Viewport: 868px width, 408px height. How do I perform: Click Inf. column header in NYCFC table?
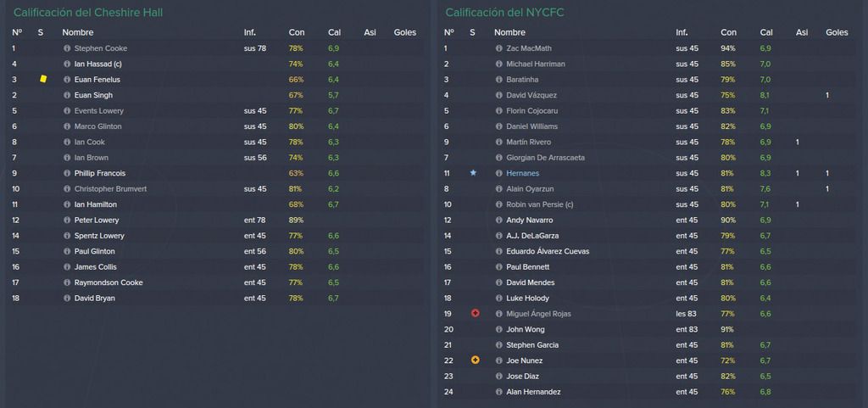(682, 33)
